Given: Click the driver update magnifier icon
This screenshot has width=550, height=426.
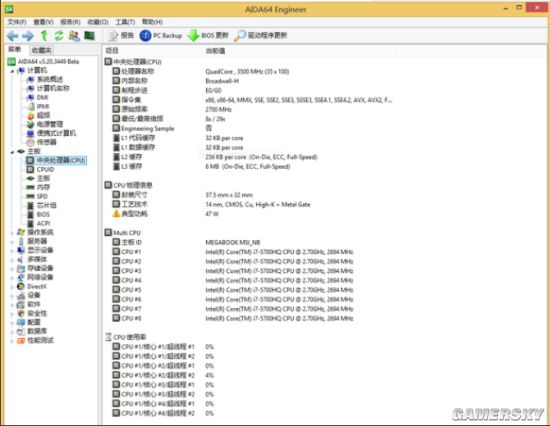Looking at the screenshot, I should point(240,35).
